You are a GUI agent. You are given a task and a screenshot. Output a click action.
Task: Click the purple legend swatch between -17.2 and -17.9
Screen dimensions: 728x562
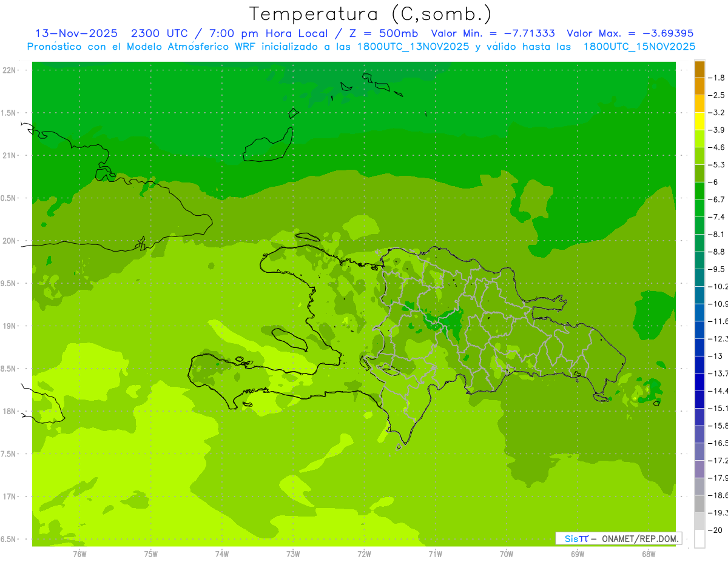[699, 469]
